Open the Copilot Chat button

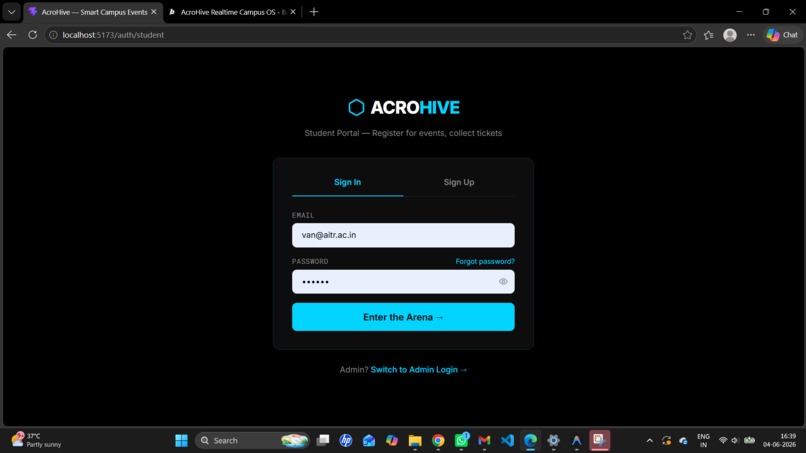(782, 35)
